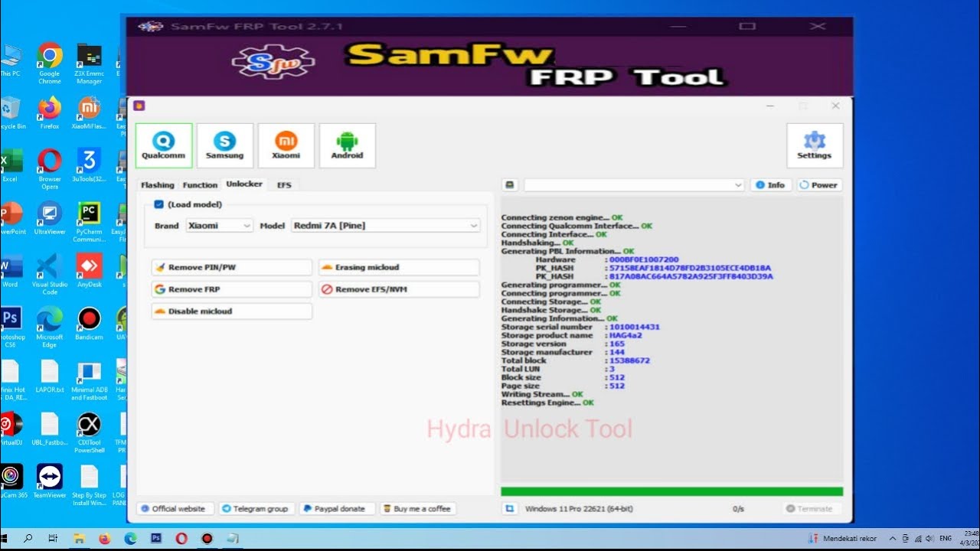Open XiaoMiFlash desktop shortcut
980x551 pixels.
coord(89,112)
